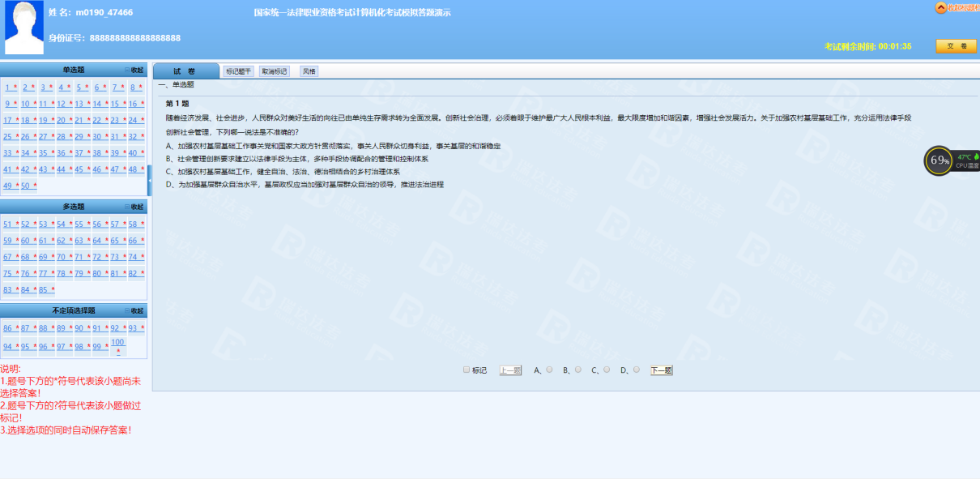Select answer option C radio button
The width and height of the screenshot is (980, 479).
[607, 370]
